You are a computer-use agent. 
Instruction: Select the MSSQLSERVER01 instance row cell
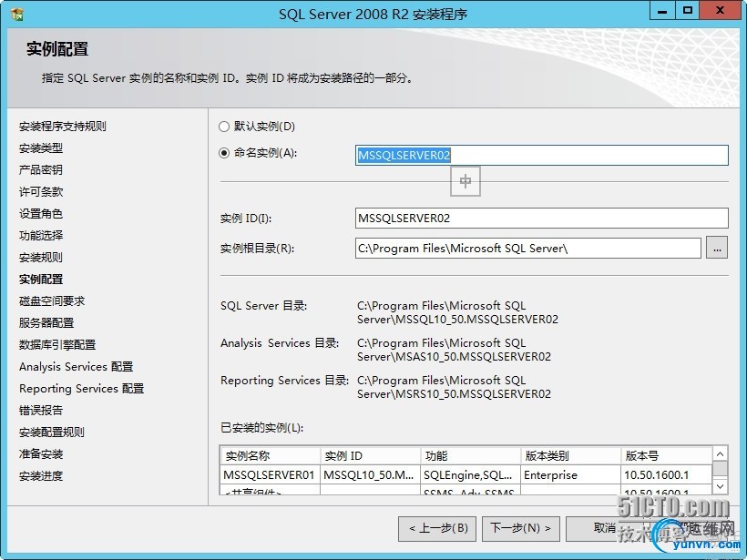[x=271, y=474]
